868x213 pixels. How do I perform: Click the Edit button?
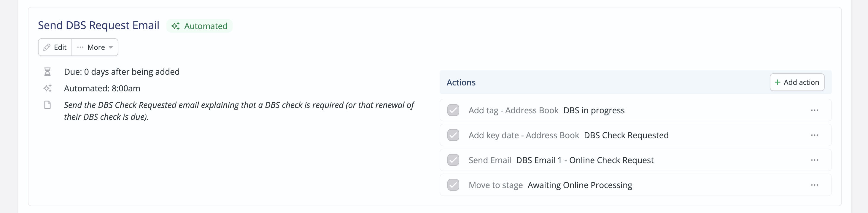[55, 47]
